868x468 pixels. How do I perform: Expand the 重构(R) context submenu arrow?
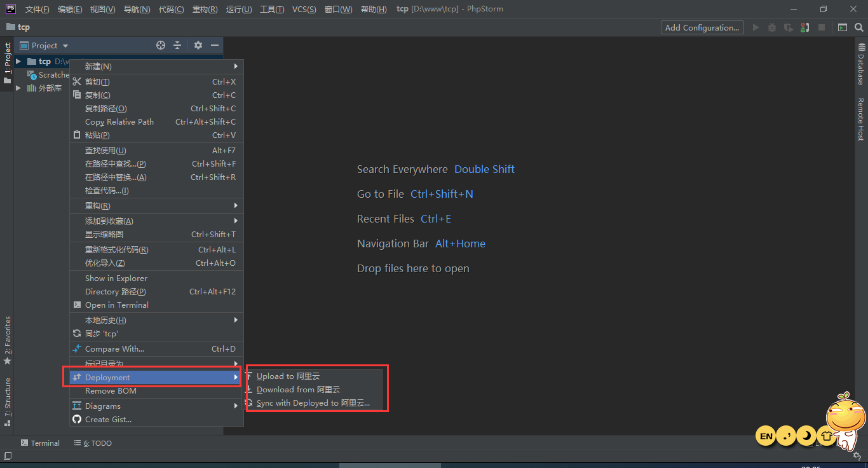[x=236, y=205]
